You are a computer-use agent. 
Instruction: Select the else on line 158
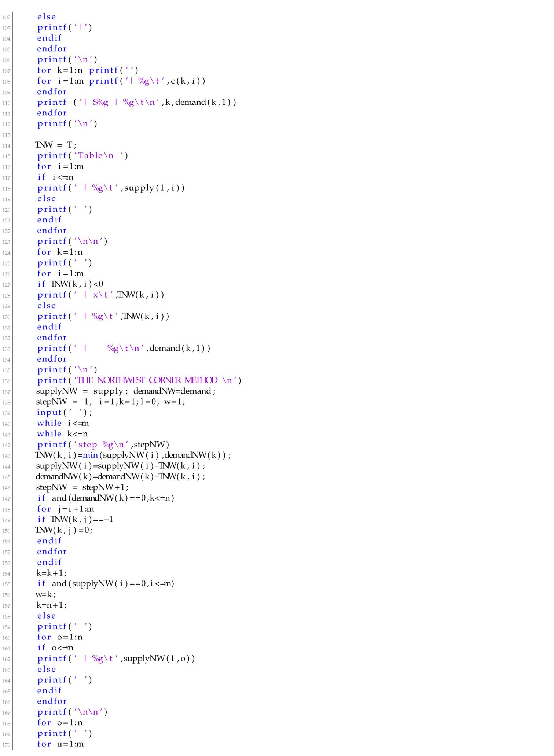click(x=47, y=616)
